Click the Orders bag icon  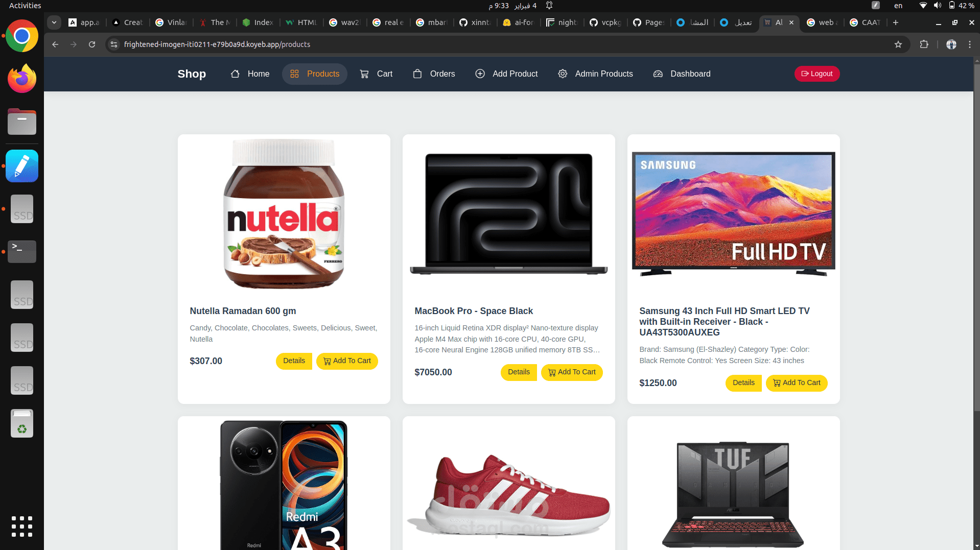417,74
